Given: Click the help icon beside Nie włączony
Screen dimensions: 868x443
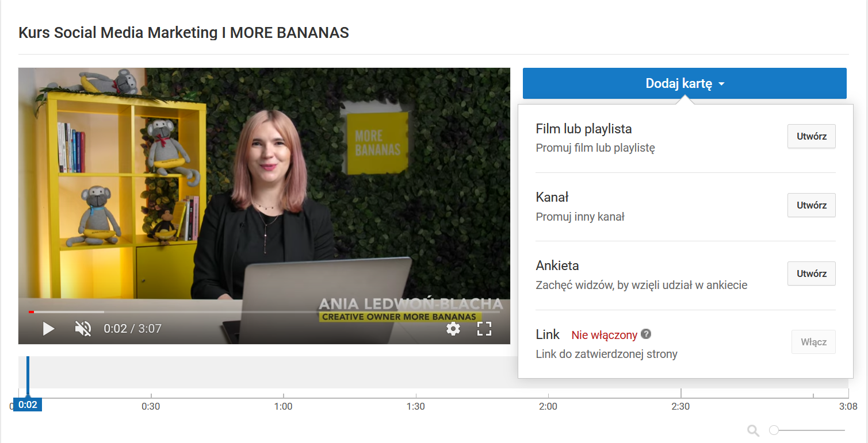Looking at the screenshot, I should (647, 334).
